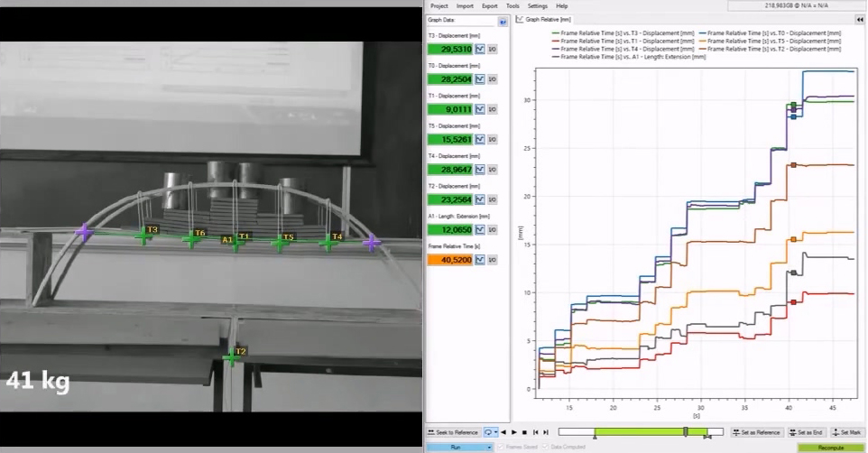Toggle the graph icon for T1 Displacement
This screenshot has width=868, height=453.
pyautogui.click(x=480, y=109)
